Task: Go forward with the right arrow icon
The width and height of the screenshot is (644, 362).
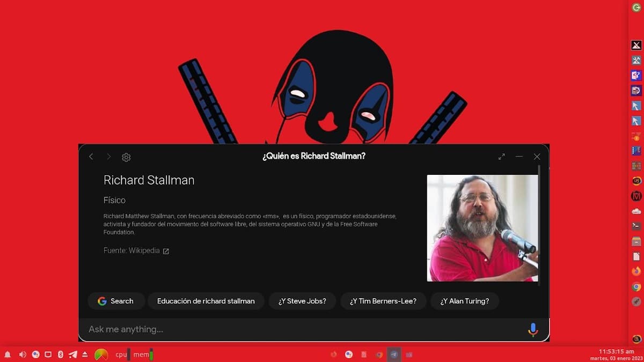Action: [108, 157]
